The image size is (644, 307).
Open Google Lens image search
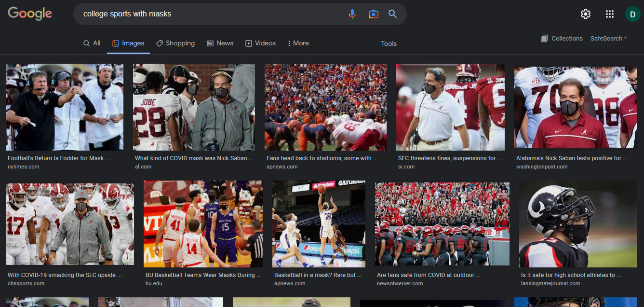(x=373, y=14)
